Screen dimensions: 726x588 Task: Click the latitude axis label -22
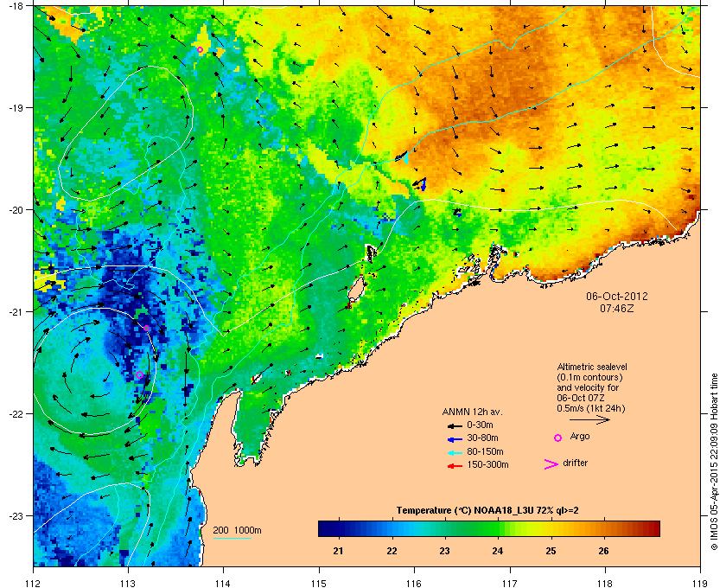[x=17, y=413]
